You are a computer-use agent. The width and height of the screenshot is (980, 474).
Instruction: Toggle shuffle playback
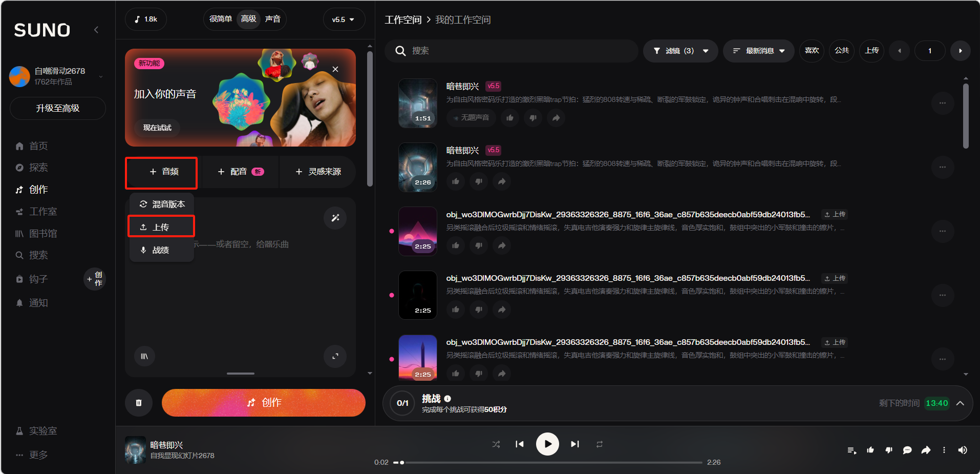[496, 444]
